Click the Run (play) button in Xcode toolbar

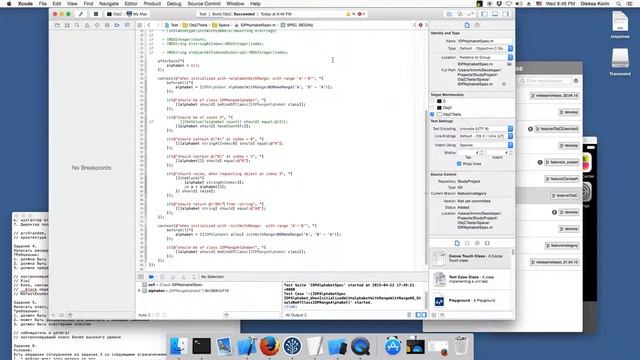81,14
